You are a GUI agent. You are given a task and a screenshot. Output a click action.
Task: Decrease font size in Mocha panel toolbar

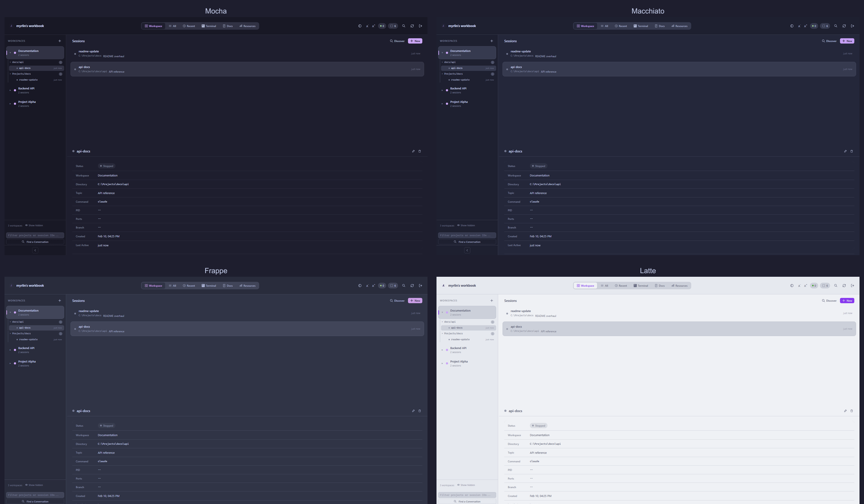click(x=367, y=26)
